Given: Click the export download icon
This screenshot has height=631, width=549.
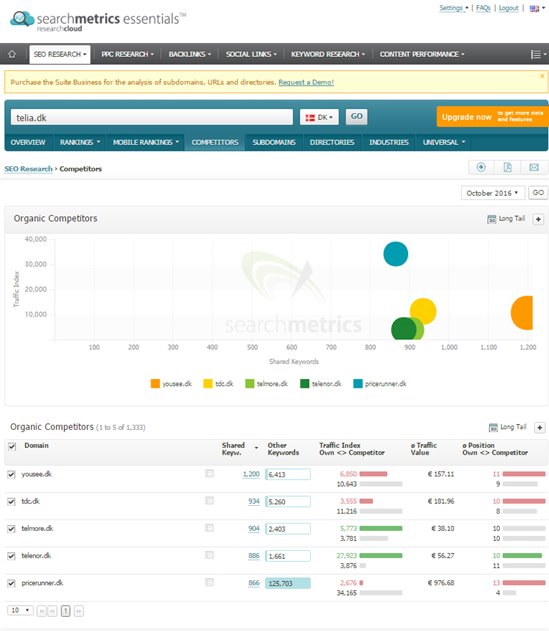Looking at the screenshot, I should pos(481,167).
